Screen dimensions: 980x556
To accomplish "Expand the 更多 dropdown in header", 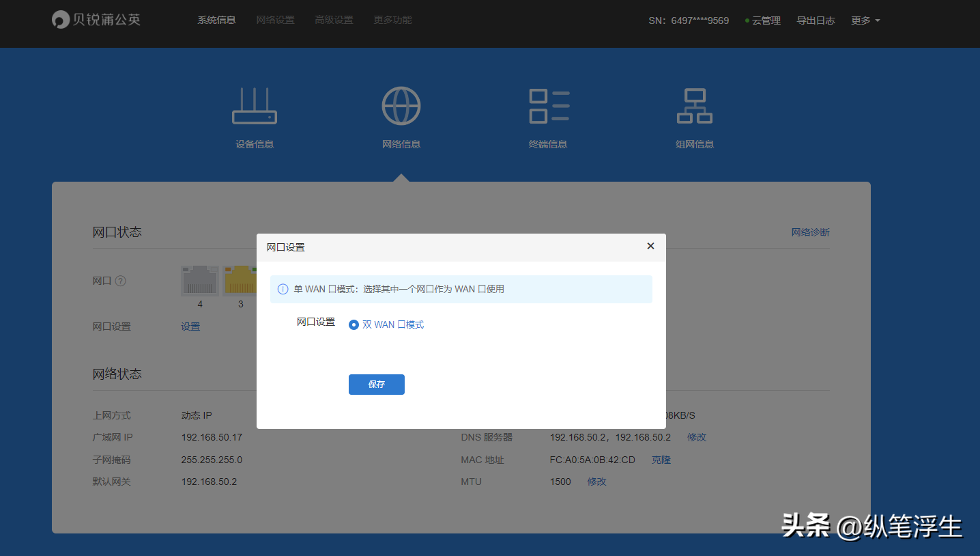I will tap(865, 20).
